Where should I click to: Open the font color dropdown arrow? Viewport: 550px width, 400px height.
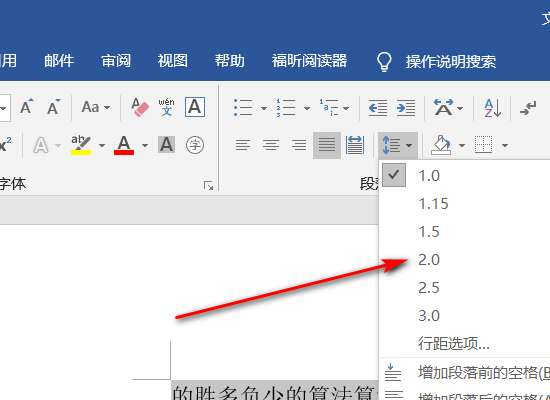pos(145,145)
